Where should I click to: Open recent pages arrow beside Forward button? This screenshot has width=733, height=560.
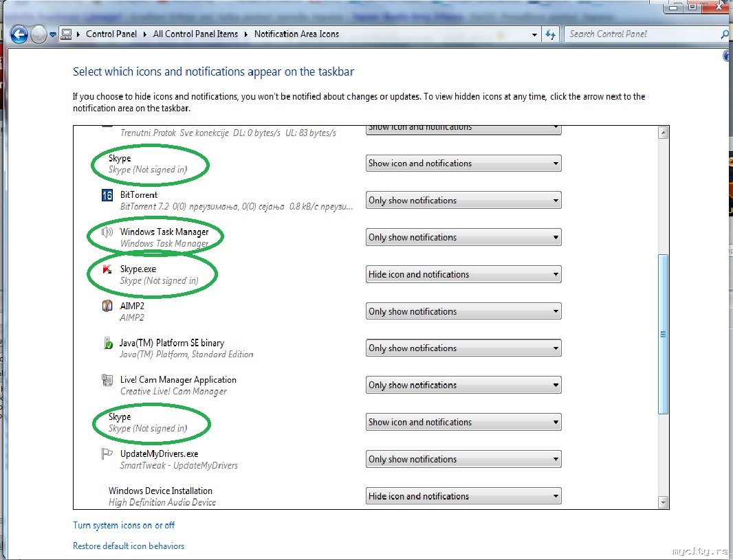[53, 34]
